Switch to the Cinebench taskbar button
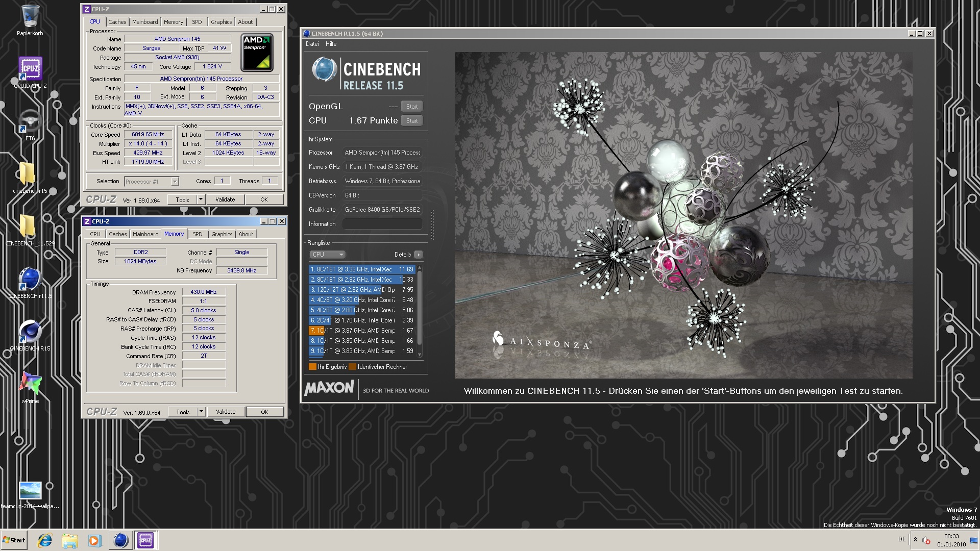980x551 pixels. click(x=120, y=540)
